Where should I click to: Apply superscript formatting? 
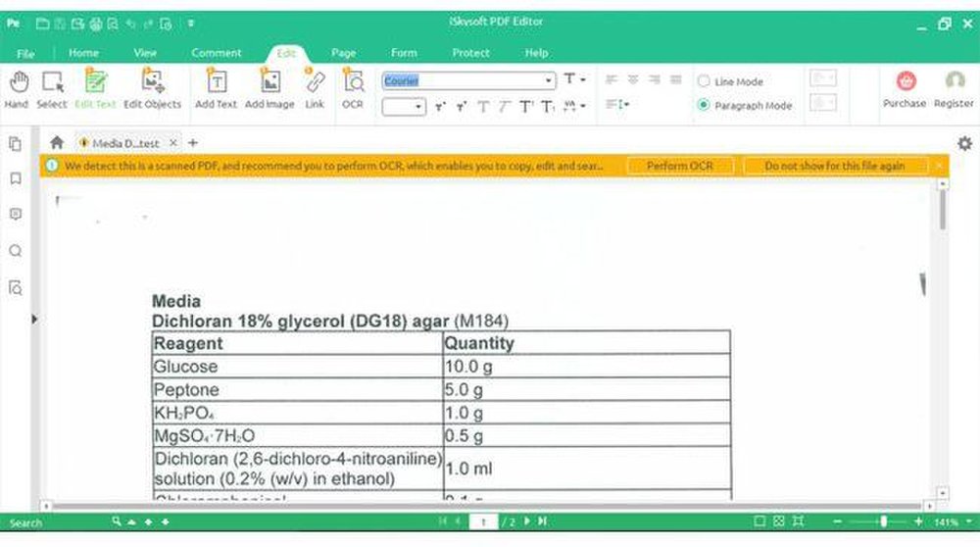[526, 106]
